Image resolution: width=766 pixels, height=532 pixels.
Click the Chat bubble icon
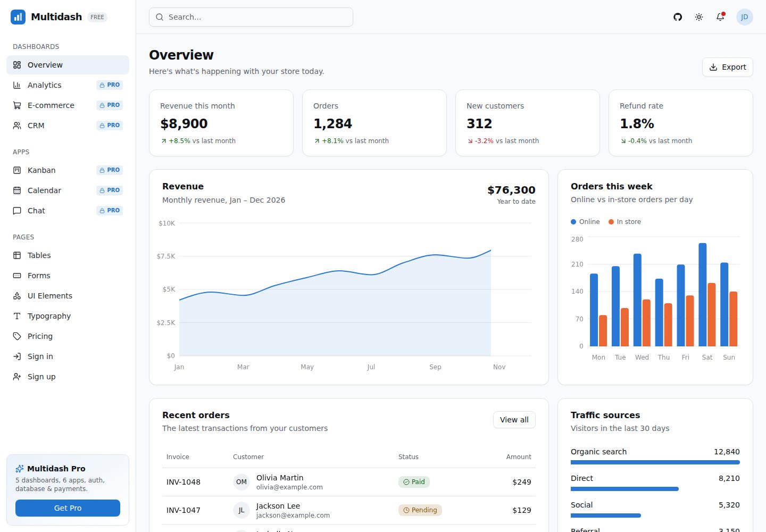pyautogui.click(x=17, y=211)
